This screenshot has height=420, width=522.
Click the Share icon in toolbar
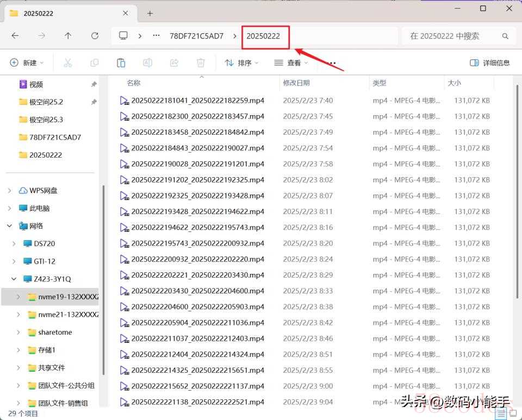[174, 63]
